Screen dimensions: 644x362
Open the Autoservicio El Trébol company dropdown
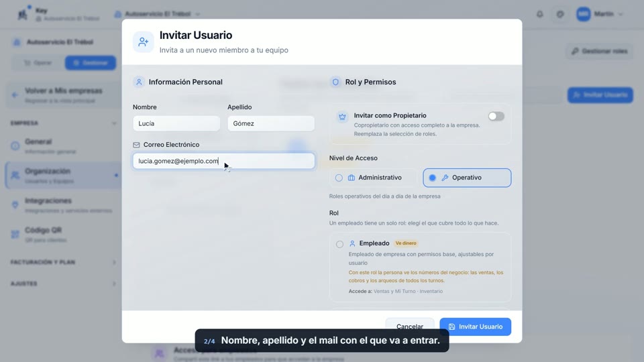coord(157,14)
